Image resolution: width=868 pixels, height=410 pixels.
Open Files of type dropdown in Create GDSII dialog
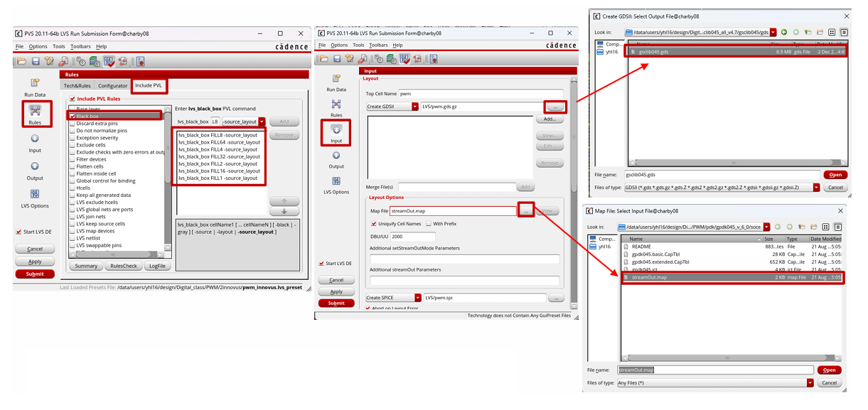click(817, 188)
